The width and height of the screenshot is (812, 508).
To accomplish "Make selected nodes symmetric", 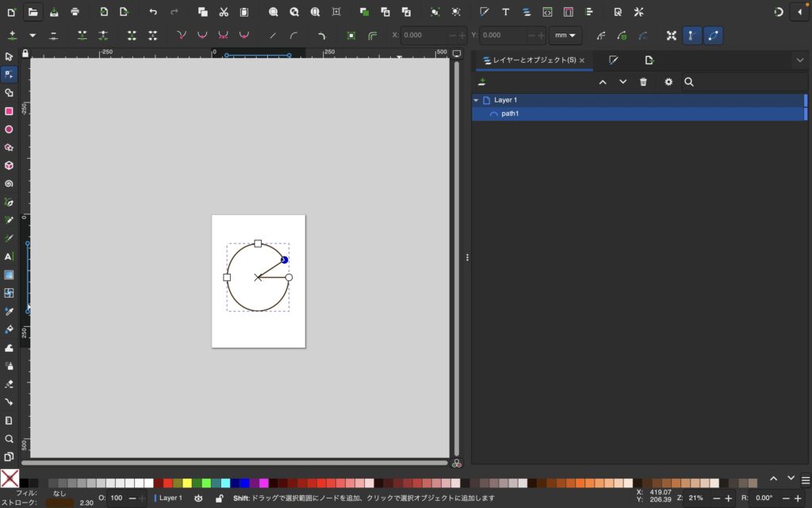I will [223, 35].
